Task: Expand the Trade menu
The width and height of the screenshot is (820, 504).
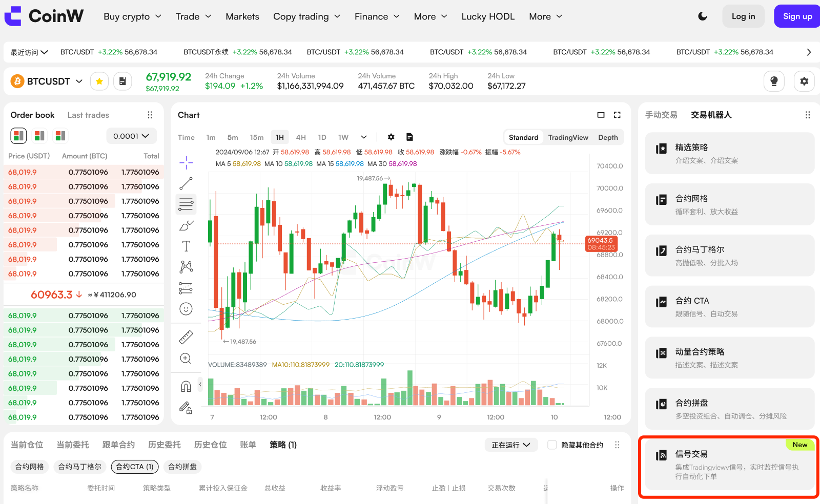Action: point(193,16)
